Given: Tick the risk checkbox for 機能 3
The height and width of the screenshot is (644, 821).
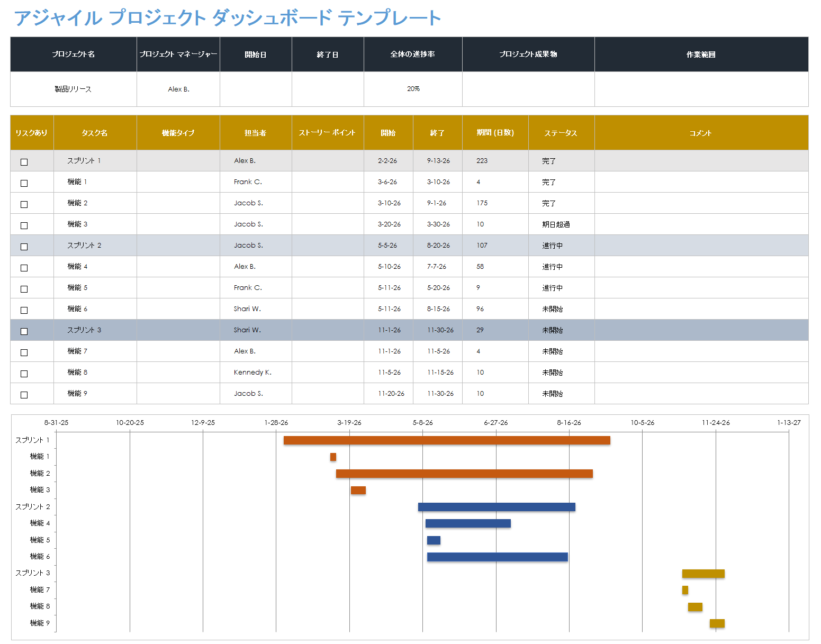Looking at the screenshot, I should (24, 225).
